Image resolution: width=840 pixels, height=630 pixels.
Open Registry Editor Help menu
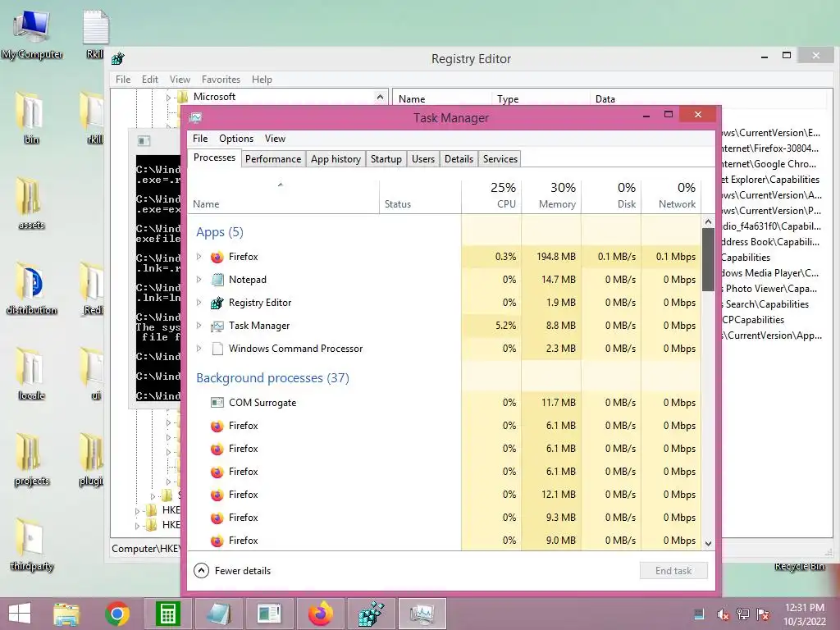pyautogui.click(x=262, y=80)
